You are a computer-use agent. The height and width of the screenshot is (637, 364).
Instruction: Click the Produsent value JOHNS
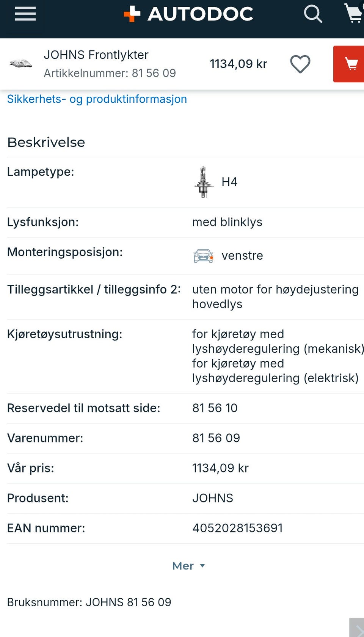coord(212,498)
